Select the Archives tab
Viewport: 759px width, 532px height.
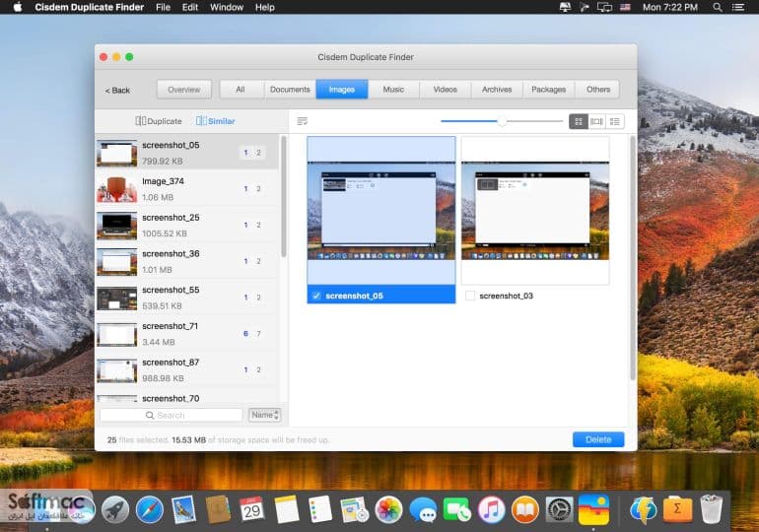click(497, 90)
